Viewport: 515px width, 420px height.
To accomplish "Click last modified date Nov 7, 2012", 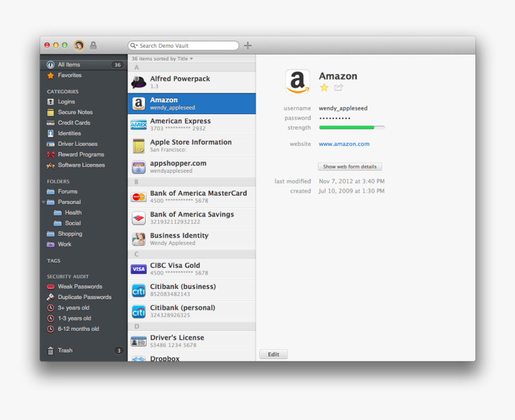I will tap(352, 181).
